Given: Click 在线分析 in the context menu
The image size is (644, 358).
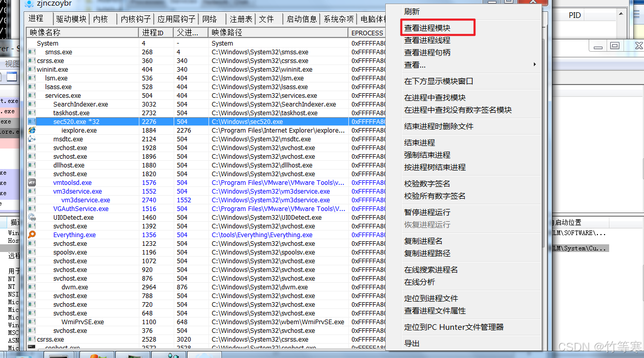Looking at the screenshot, I should 420,282.
